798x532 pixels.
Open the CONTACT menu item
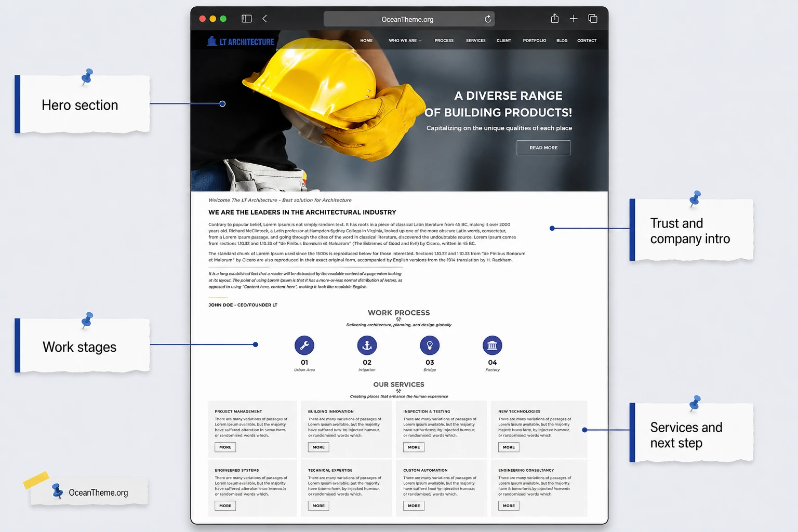point(587,41)
